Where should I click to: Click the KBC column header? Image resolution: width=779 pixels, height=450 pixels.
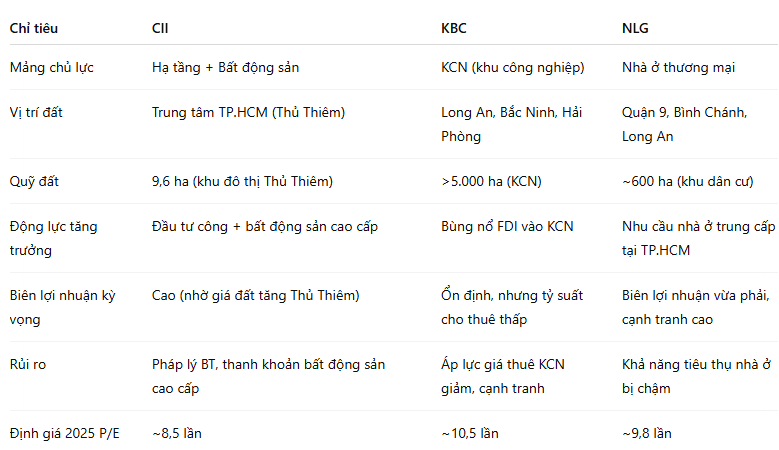454,28
